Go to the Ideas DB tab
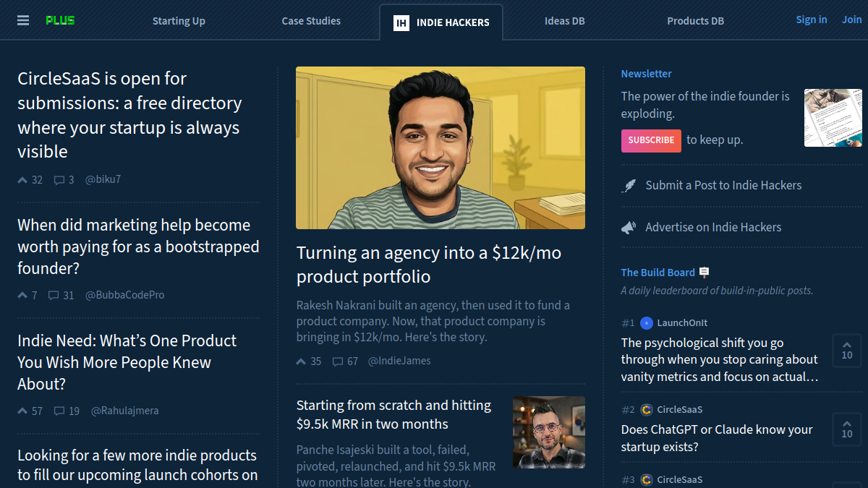The width and height of the screenshot is (868, 488). pos(565,21)
